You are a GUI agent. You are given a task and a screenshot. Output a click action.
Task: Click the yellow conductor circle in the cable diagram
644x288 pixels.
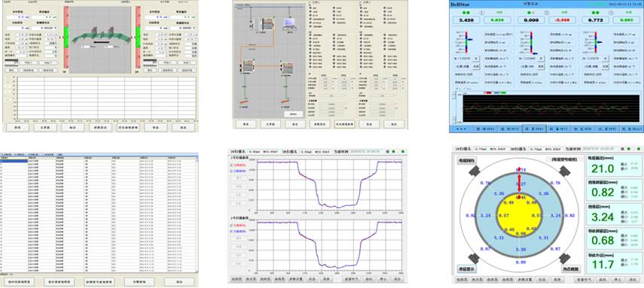tap(520, 215)
